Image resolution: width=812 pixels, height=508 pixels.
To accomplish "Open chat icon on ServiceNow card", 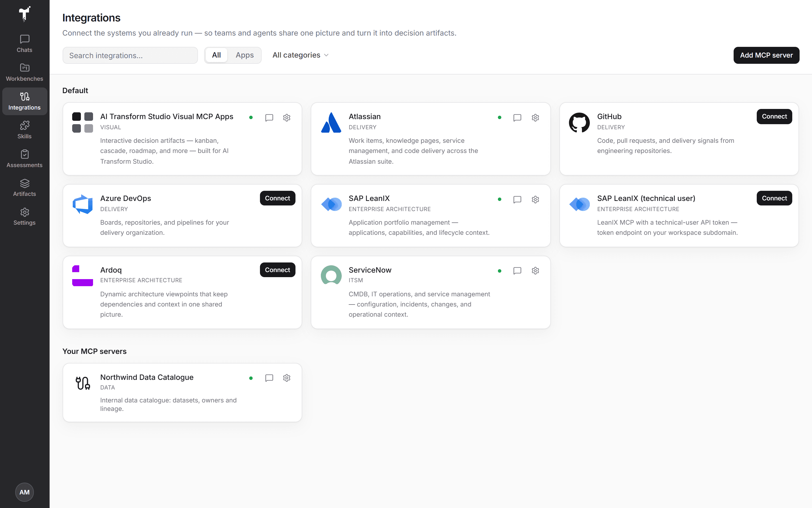I will [517, 271].
